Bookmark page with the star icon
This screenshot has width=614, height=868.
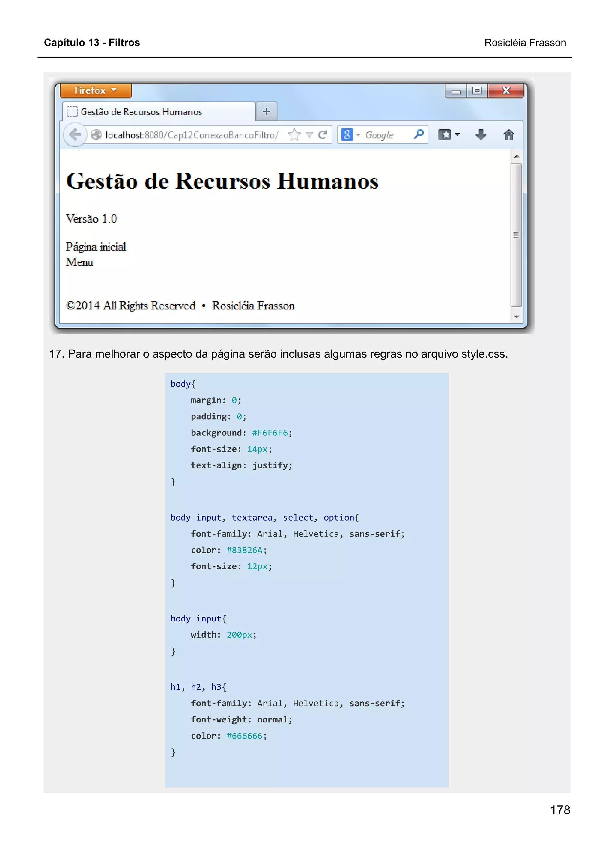294,135
